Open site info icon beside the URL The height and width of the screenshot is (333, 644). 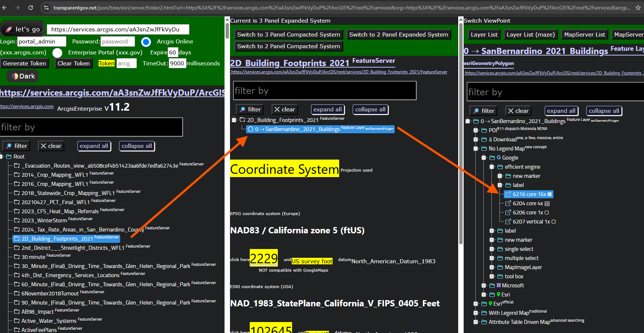pos(46,7)
